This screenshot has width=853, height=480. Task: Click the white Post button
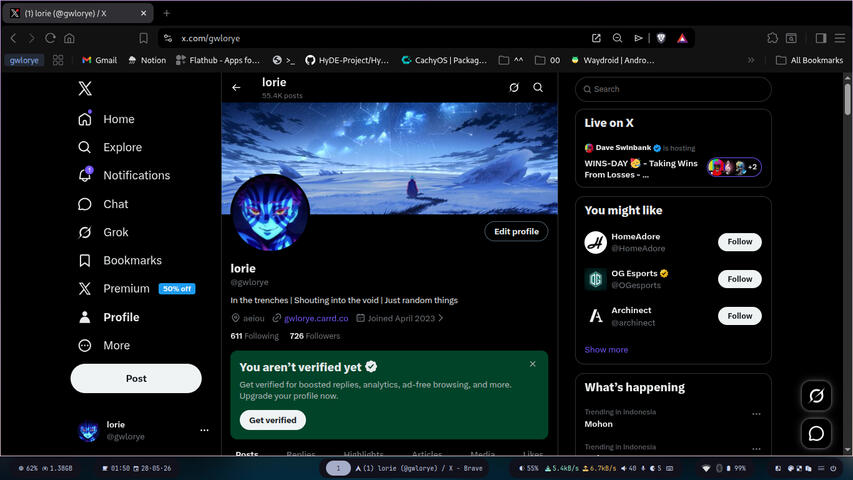[x=136, y=378]
